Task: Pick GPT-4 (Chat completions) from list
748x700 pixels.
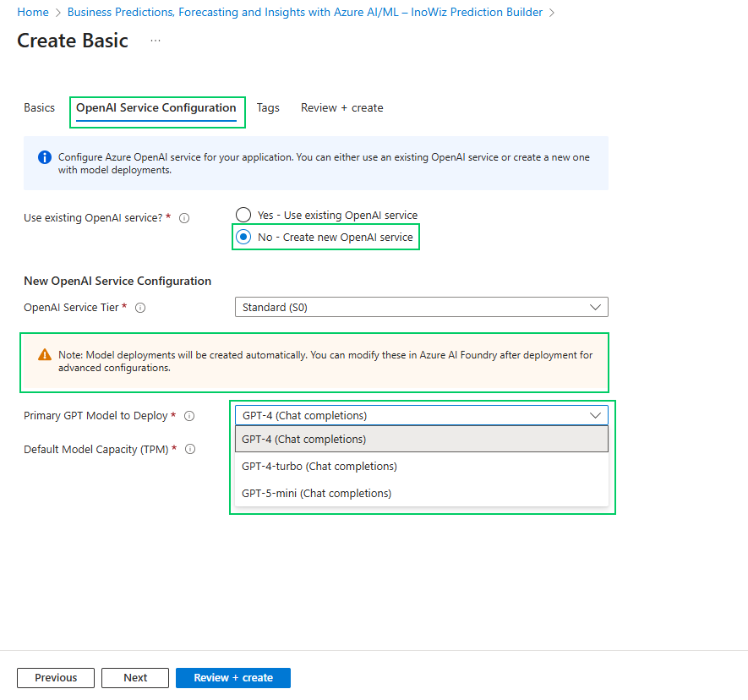Action: [x=304, y=440]
